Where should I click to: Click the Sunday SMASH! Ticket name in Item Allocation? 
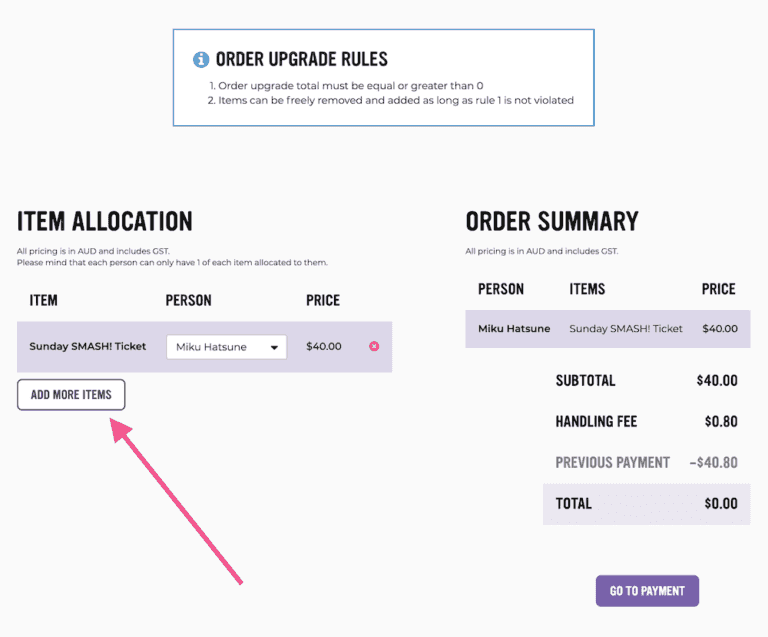[88, 347]
